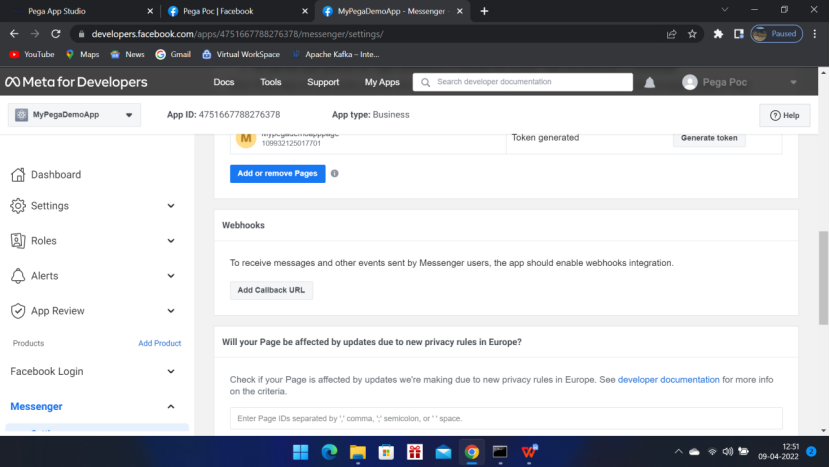Viewport: 830px width, 467px height.
Task: Open the browser extensions puzzle icon
Action: pos(718,34)
